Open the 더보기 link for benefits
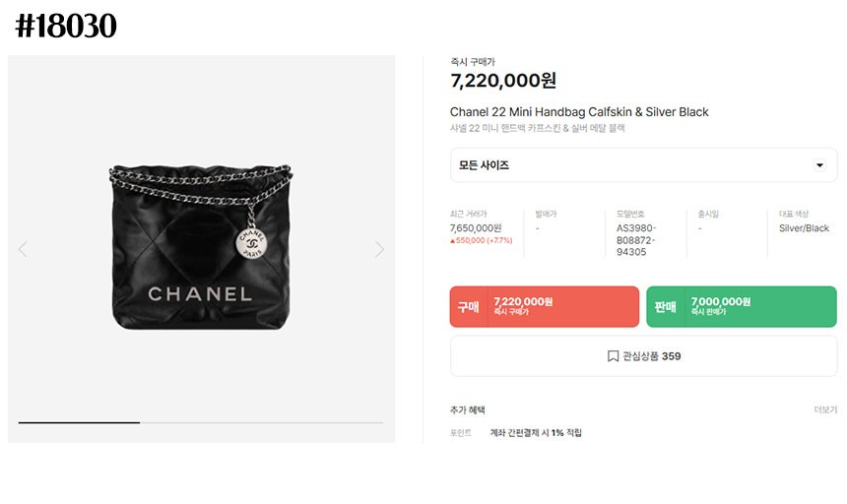Viewport: 847px width, 504px height. 825,409
